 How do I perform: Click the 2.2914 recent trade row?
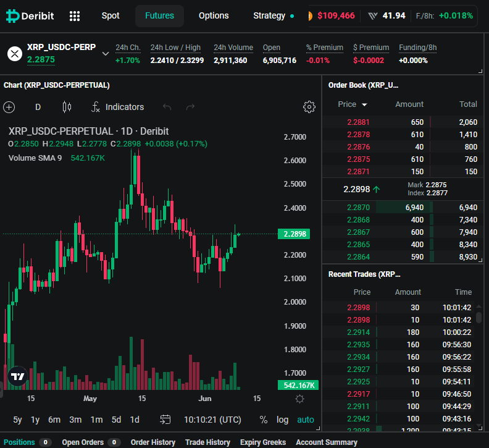pyautogui.click(x=398, y=332)
